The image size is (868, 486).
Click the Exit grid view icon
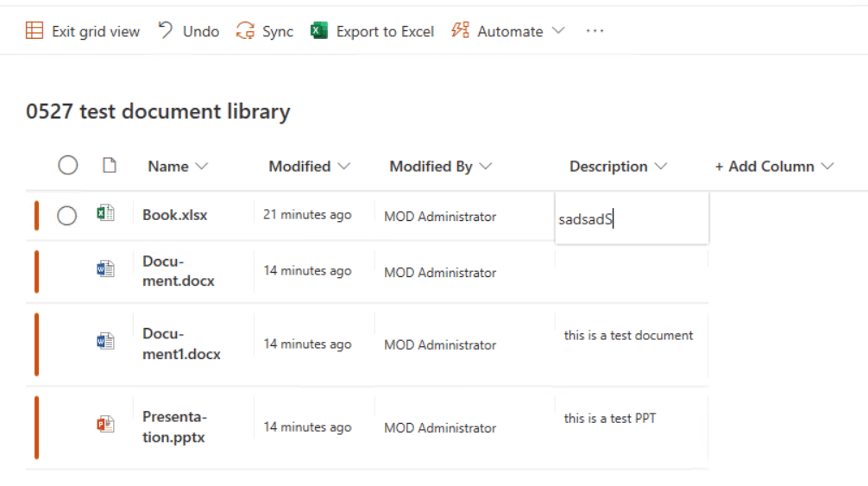[35, 31]
